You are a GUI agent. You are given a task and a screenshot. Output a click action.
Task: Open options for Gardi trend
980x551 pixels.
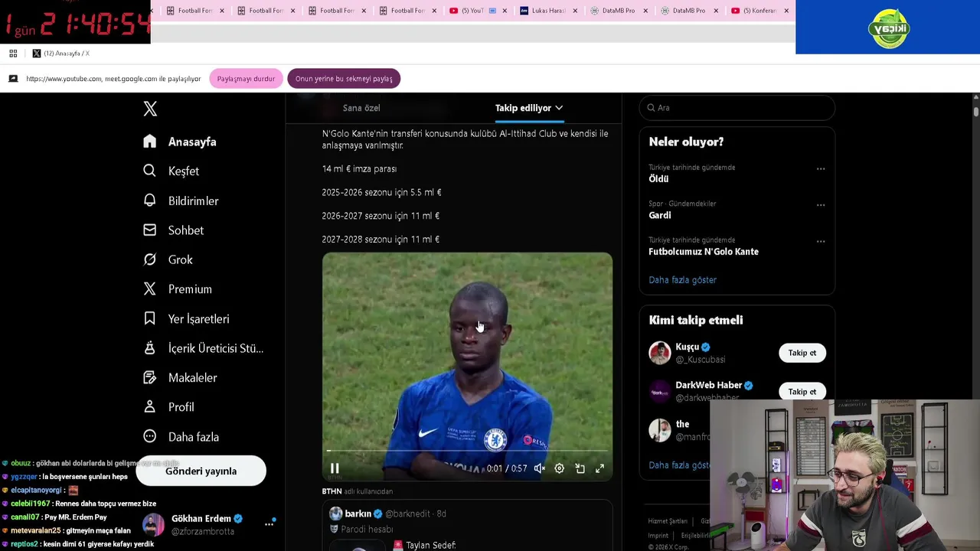point(821,205)
